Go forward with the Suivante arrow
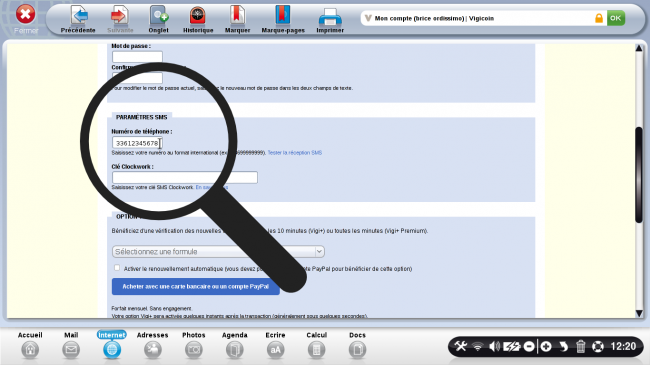The height and width of the screenshot is (365, 650). point(120,19)
